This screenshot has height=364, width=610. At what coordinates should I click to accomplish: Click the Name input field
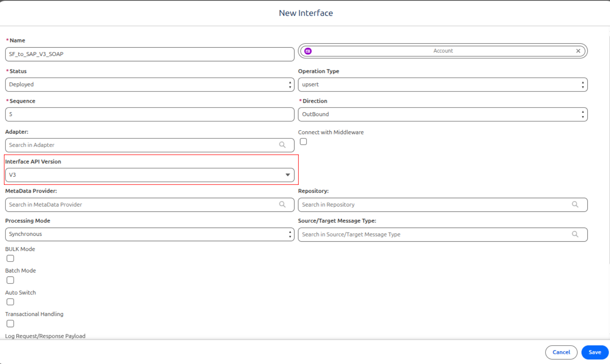pyautogui.click(x=150, y=54)
